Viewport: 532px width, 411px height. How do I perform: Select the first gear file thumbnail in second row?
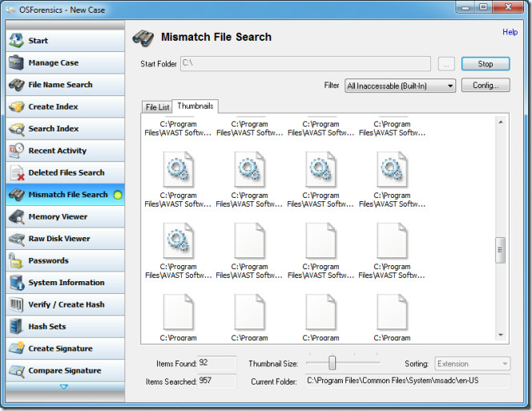coord(178,169)
